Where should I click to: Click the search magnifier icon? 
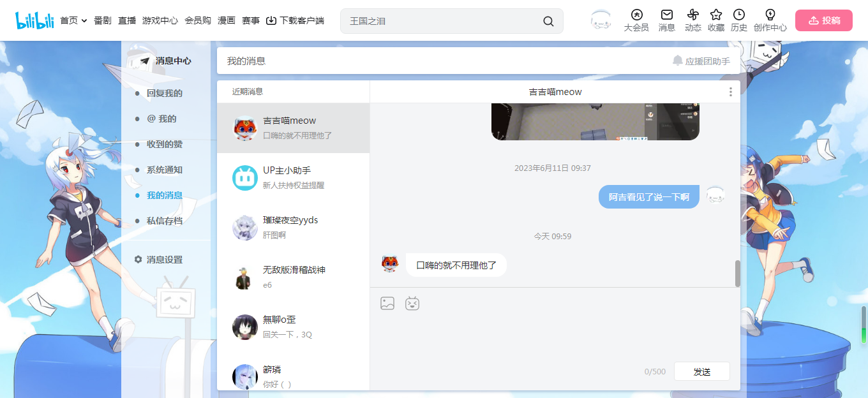[x=548, y=21]
